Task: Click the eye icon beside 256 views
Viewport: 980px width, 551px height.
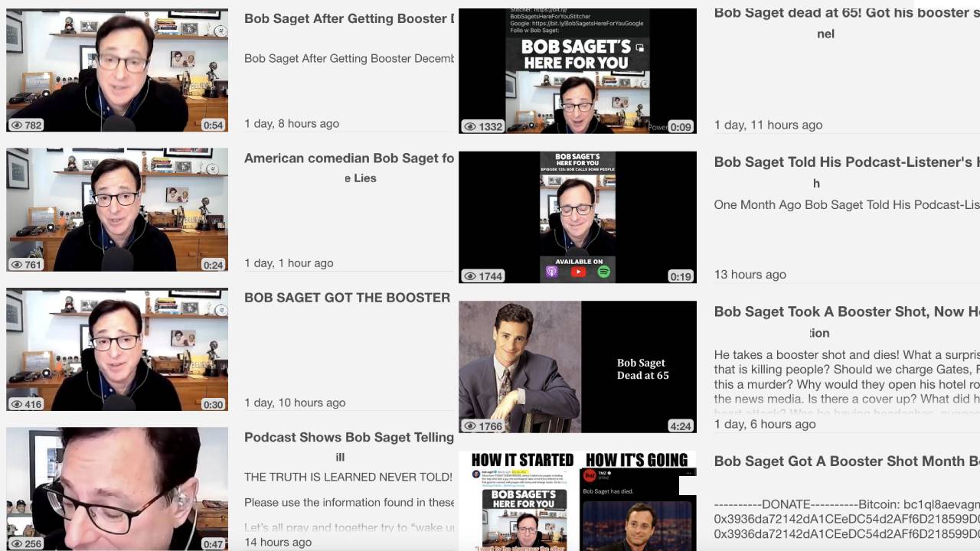Action: tap(16, 544)
